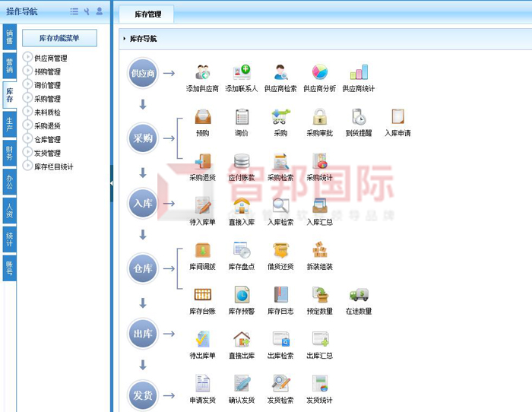Image resolution: width=532 pixels, height=412 pixels.
Task: Switch to the 财务 side tab
Action: [x=9, y=153]
